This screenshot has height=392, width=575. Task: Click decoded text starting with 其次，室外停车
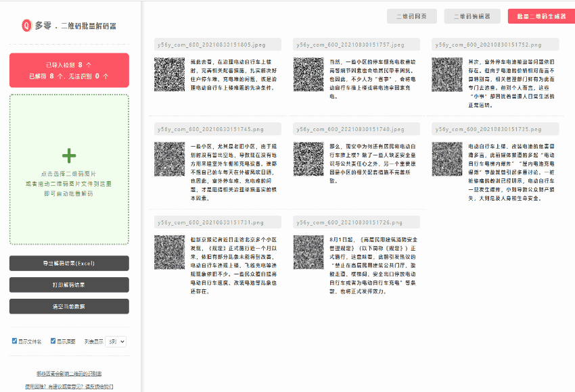[511, 84]
